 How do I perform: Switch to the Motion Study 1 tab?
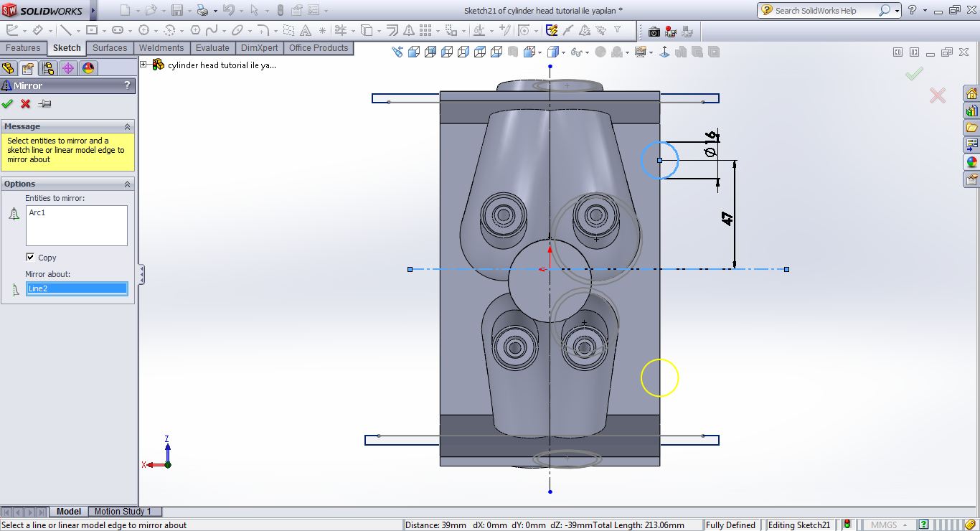[x=123, y=512]
